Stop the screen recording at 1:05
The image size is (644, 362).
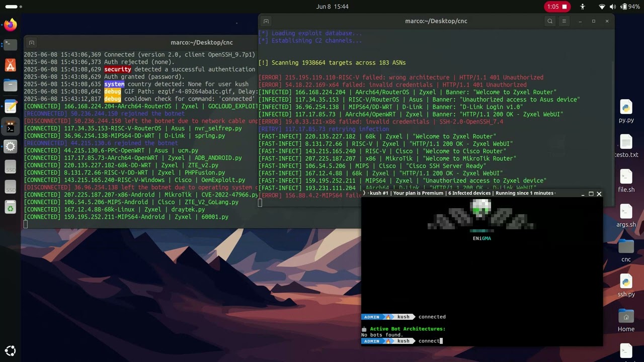[x=557, y=7]
